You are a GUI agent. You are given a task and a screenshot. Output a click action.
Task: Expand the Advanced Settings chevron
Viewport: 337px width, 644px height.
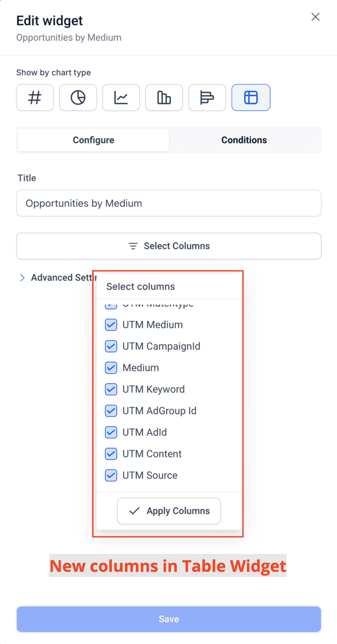[22, 278]
